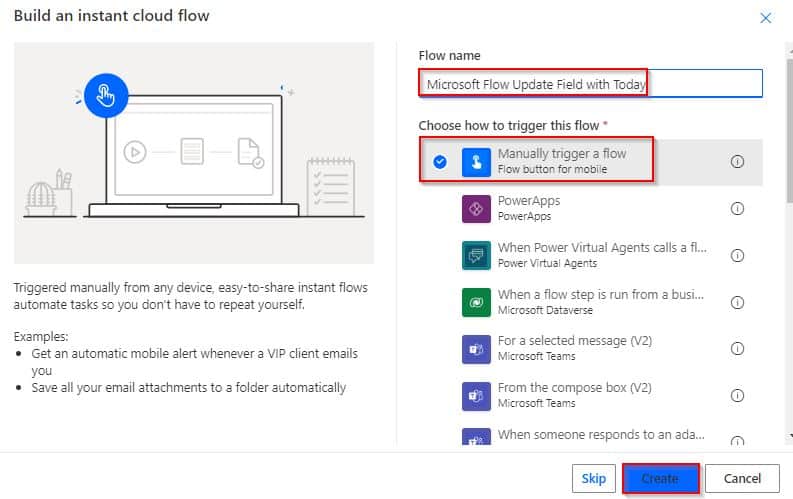Click the Power Virtual Agents trigger icon
This screenshot has width=793, height=499.
coord(476,255)
